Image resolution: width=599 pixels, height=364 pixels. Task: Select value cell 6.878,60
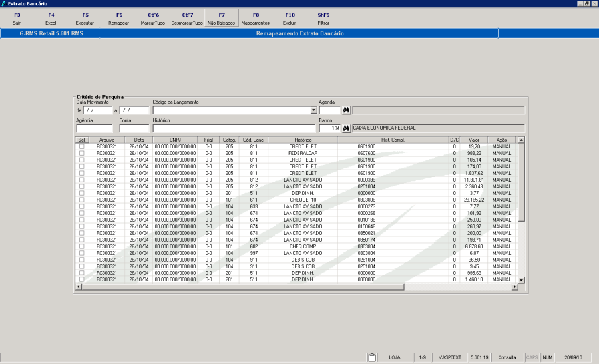[474, 246]
